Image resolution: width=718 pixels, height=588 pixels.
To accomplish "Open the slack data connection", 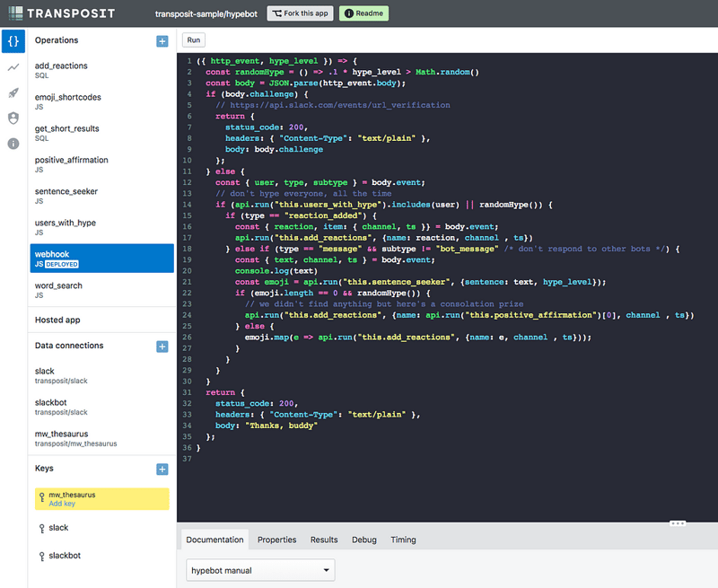I will coord(101,375).
